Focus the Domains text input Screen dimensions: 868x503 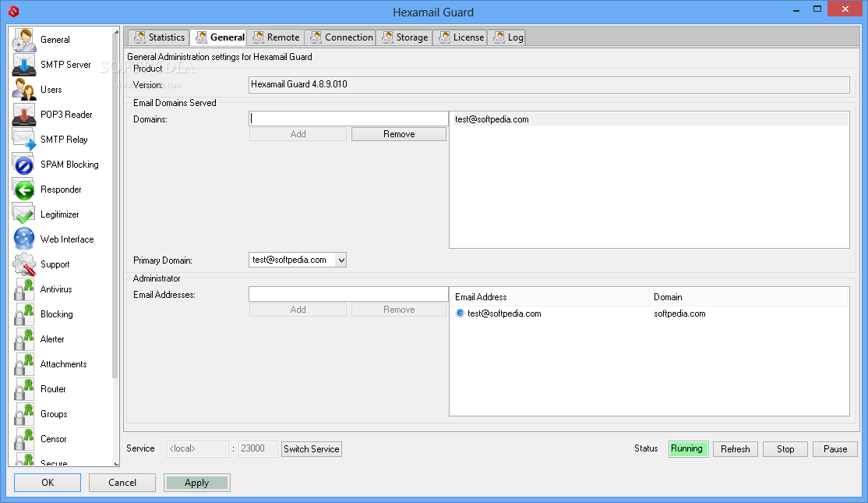[348, 119]
